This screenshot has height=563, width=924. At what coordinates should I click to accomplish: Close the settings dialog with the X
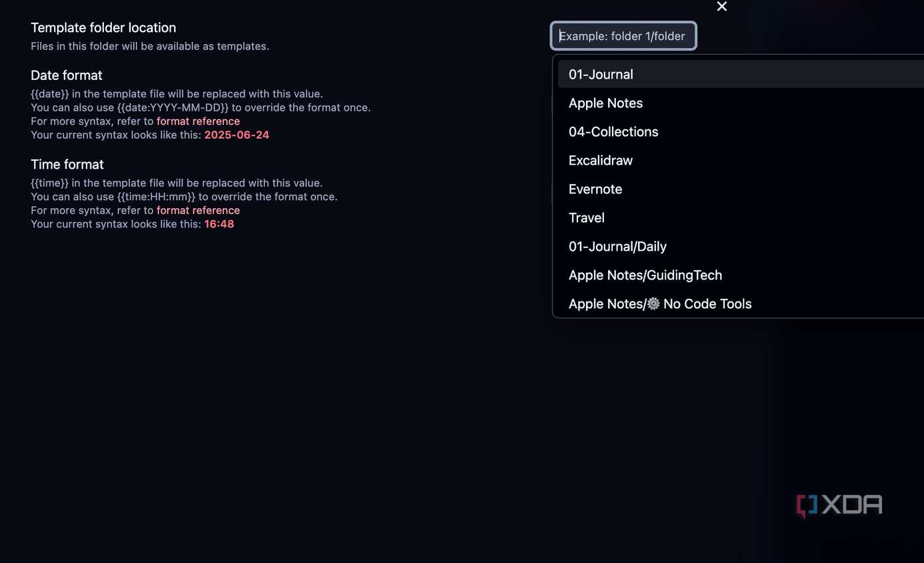coord(721,7)
